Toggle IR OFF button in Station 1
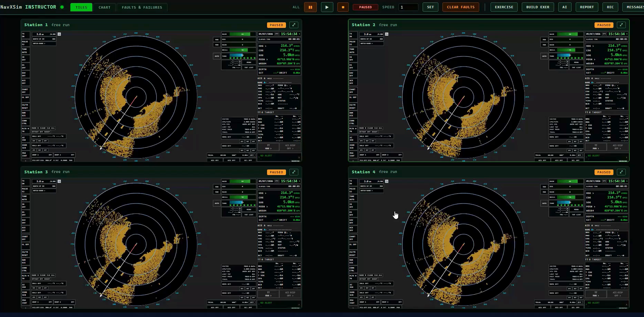The height and width of the screenshot is (317, 644). tap(25, 58)
